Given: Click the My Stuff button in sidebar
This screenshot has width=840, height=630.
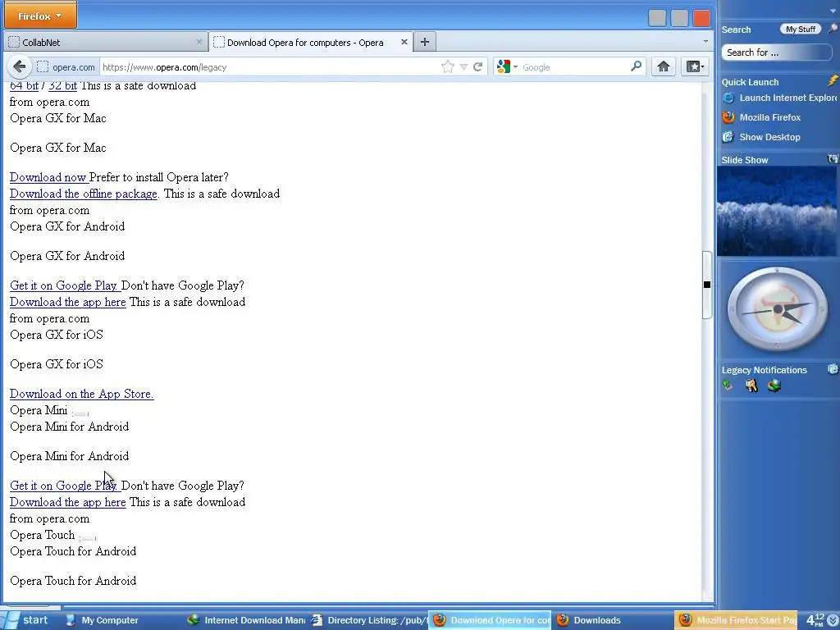Looking at the screenshot, I should pyautogui.click(x=801, y=30).
